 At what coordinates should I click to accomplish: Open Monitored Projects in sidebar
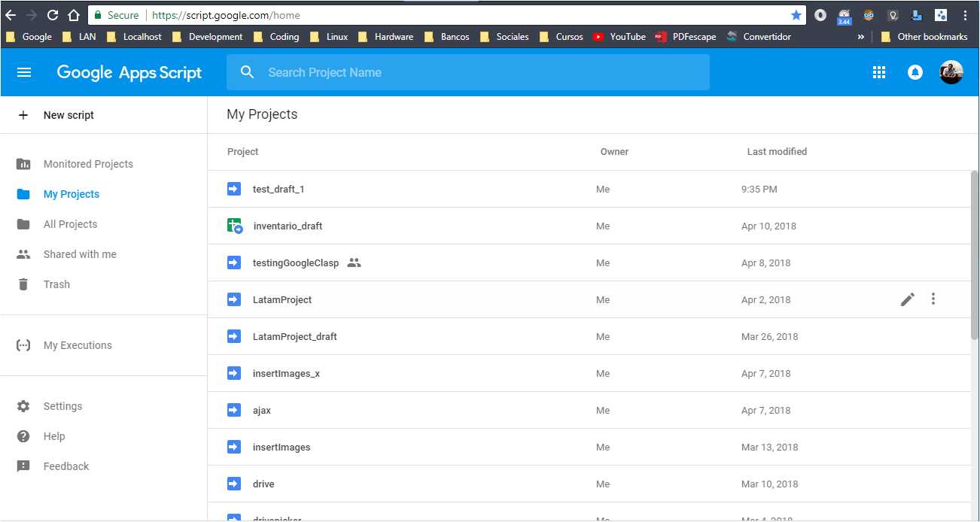coord(88,164)
